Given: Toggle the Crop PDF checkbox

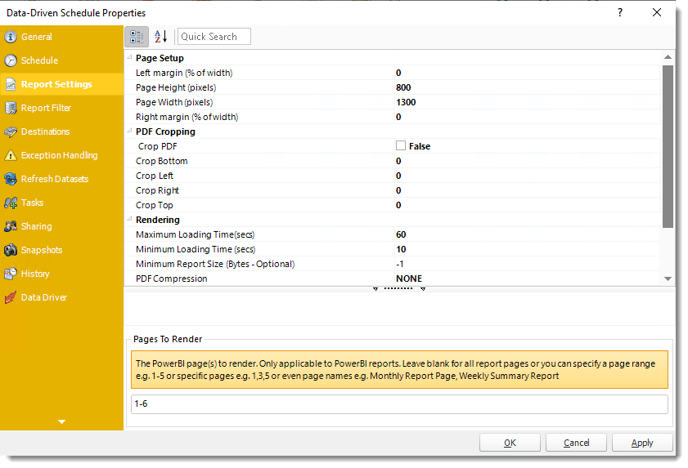Looking at the screenshot, I should pos(401,146).
